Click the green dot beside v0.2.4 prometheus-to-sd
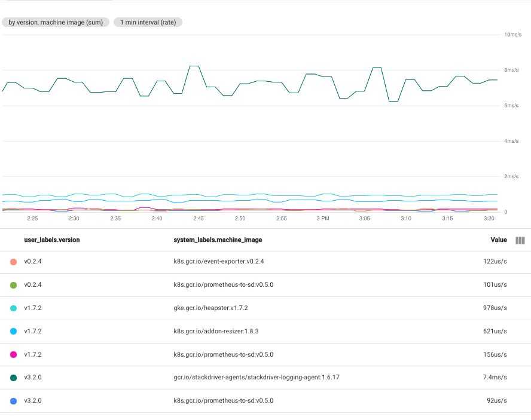This screenshot has height=420, width=531. pos(13,284)
